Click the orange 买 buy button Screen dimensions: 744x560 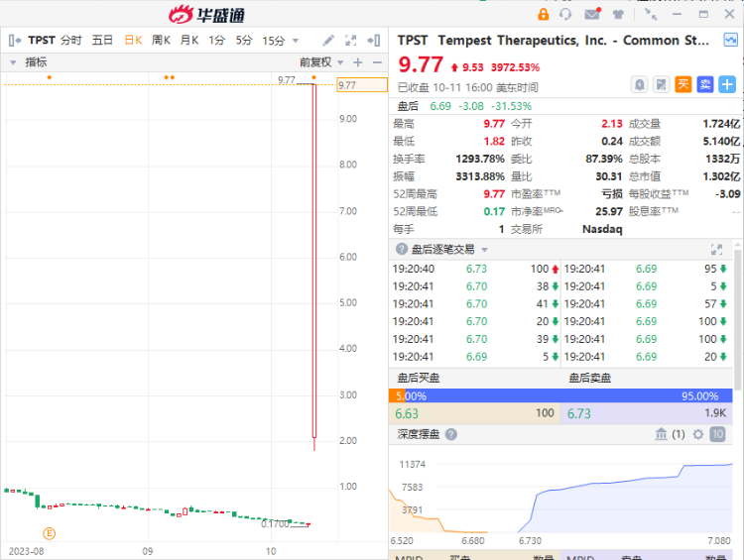(x=683, y=85)
